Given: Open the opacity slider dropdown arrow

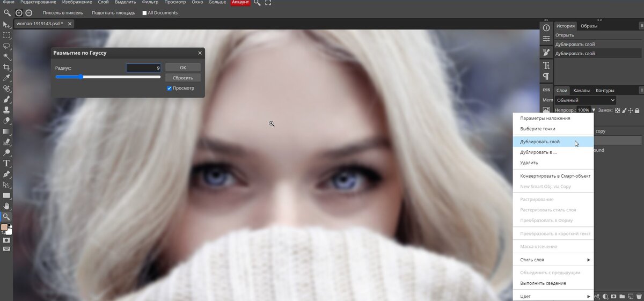Looking at the screenshot, I should point(594,110).
